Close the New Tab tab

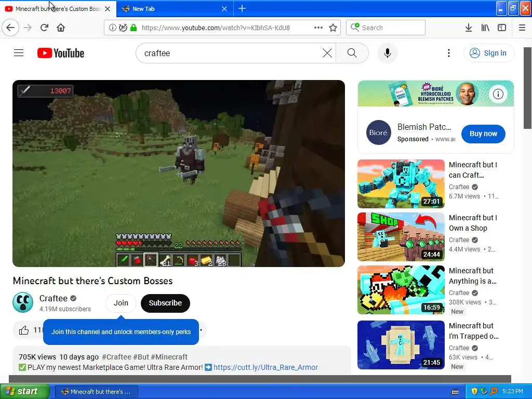pyautogui.click(x=224, y=9)
